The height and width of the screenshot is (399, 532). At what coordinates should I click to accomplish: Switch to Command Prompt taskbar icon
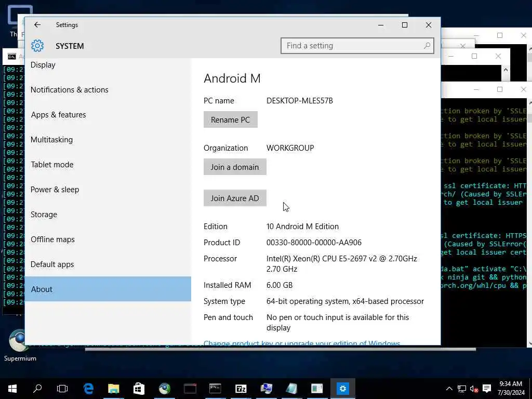215,389
